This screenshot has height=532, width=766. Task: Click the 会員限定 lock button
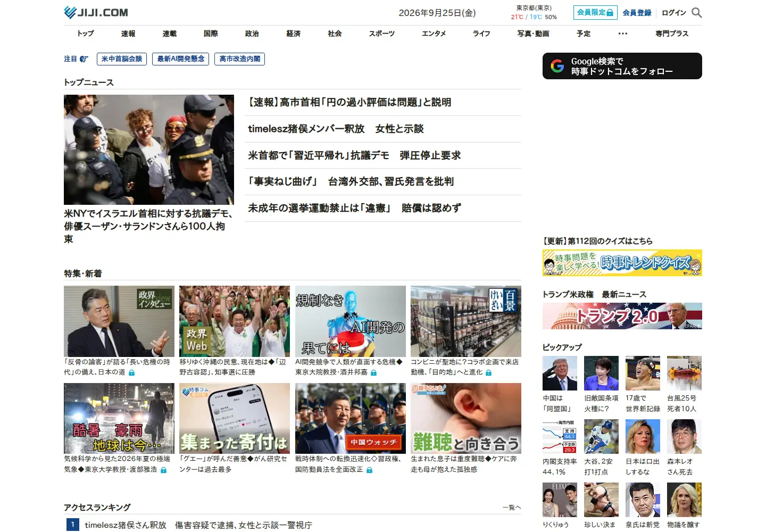coord(595,12)
